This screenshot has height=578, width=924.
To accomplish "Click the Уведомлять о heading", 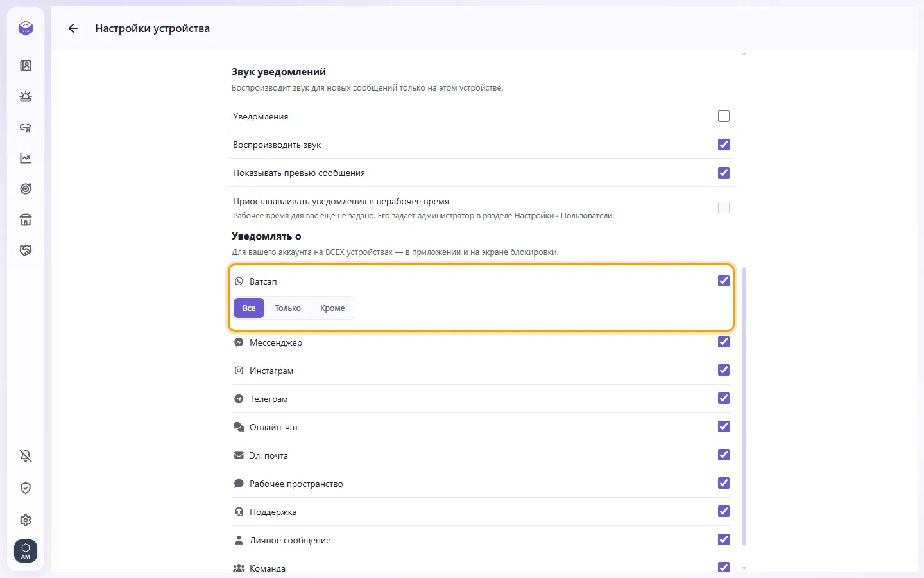I will (266, 236).
